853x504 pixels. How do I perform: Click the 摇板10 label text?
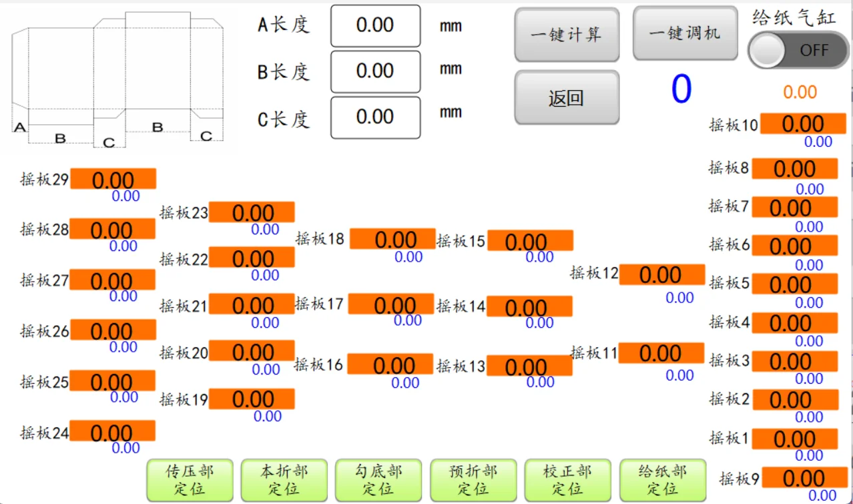734,125
